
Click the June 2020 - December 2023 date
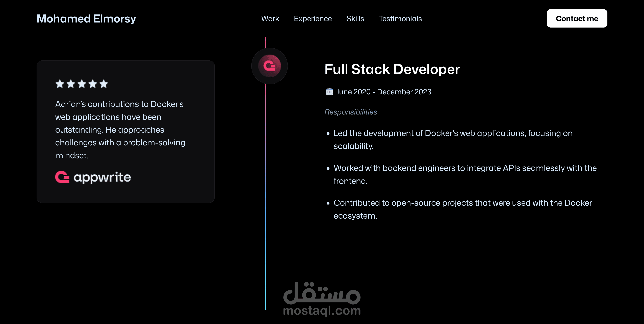pos(383,92)
